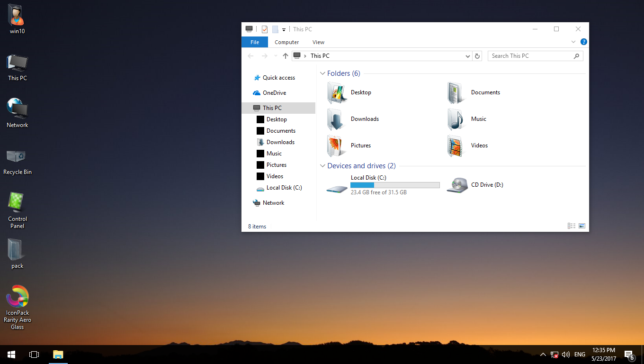Image resolution: width=644 pixels, height=364 pixels.
Task: Click the search magnifier icon
Action: (x=576, y=56)
